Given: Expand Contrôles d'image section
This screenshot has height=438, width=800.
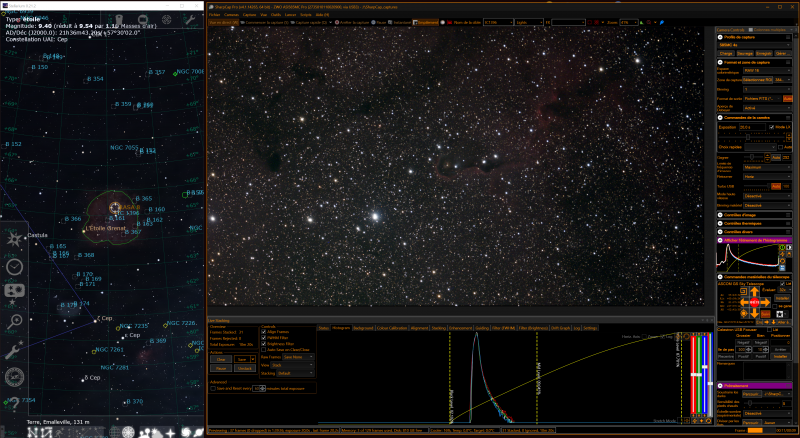Looking at the screenshot, I should tap(720, 215).
